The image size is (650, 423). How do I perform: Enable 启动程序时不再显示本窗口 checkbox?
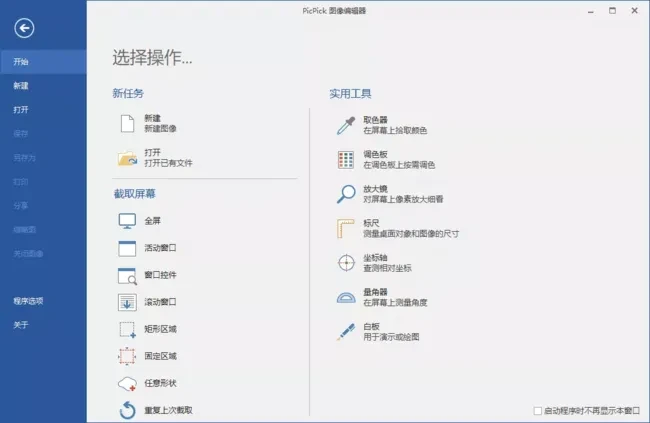[x=538, y=410]
